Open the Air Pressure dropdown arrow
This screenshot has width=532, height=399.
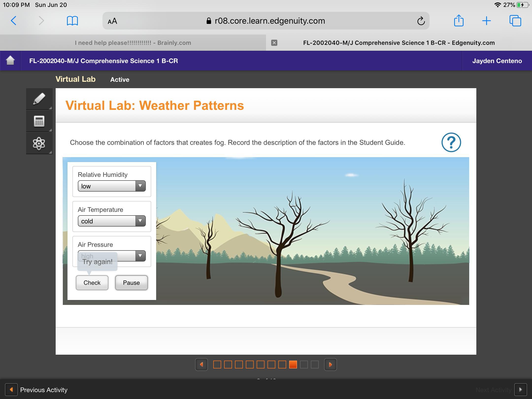click(x=140, y=256)
